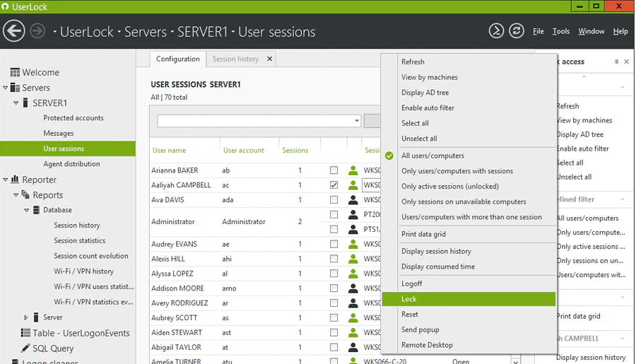Check Alyssa LOPEZ's session checkbox

coord(334,274)
